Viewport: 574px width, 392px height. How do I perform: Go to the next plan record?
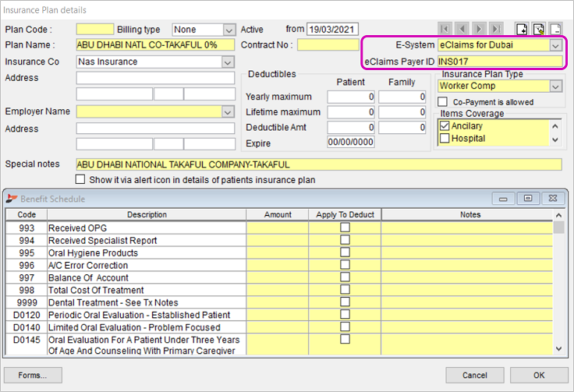(x=478, y=30)
